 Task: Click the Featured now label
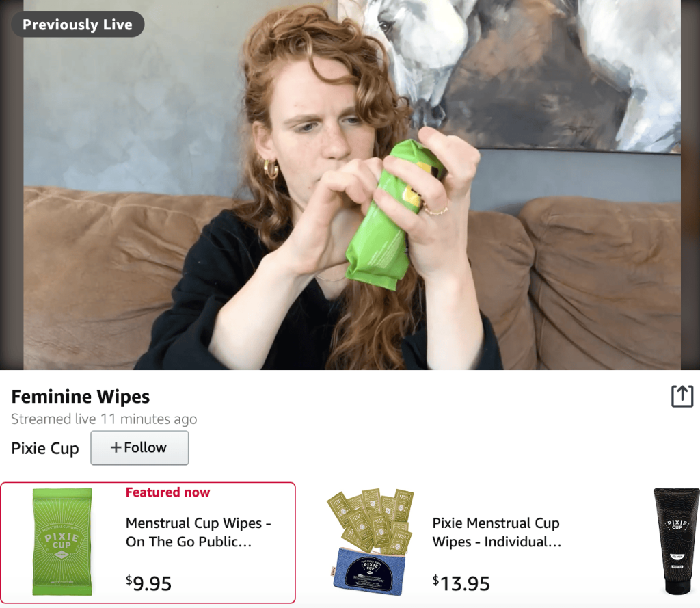168,492
